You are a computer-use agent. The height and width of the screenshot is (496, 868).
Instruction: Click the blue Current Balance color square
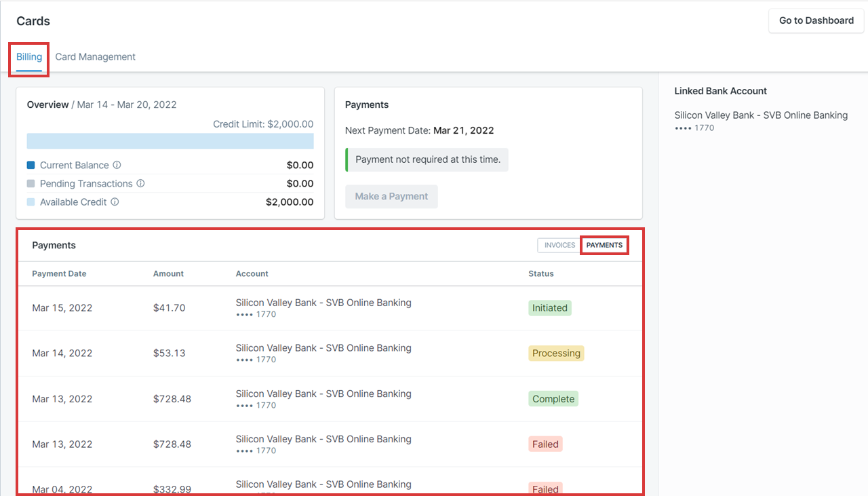pyautogui.click(x=31, y=165)
